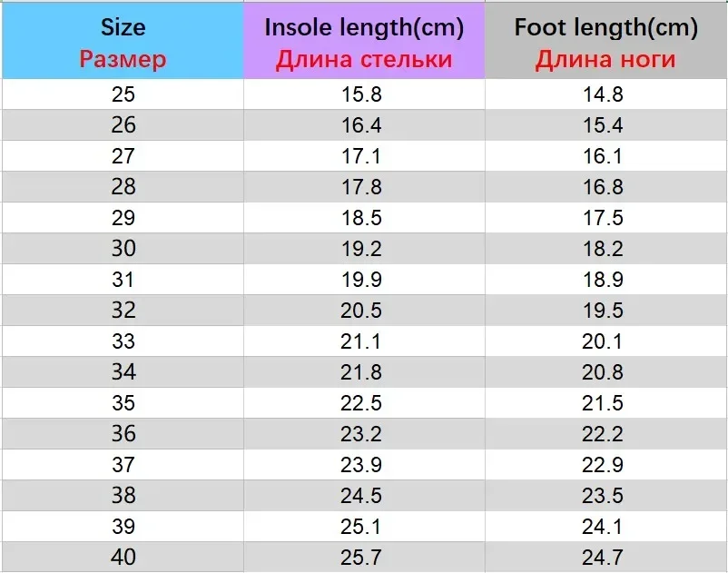
Task: Select insole length value 18.5
Action: [x=364, y=218]
